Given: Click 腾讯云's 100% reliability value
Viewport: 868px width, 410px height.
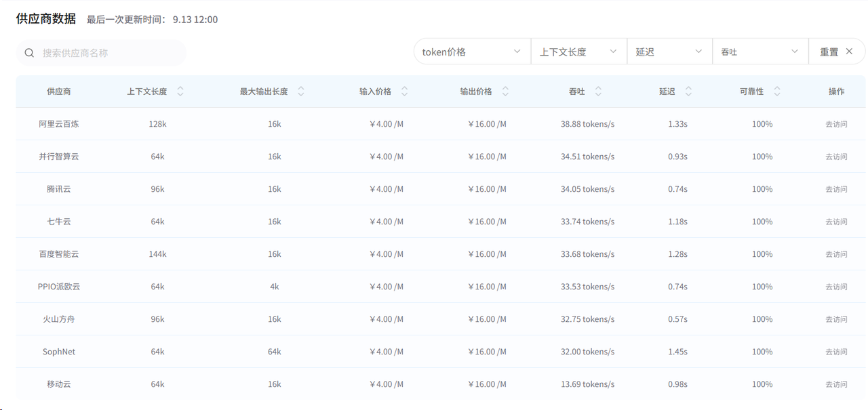Looking at the screenshot, I should (762, 189).
